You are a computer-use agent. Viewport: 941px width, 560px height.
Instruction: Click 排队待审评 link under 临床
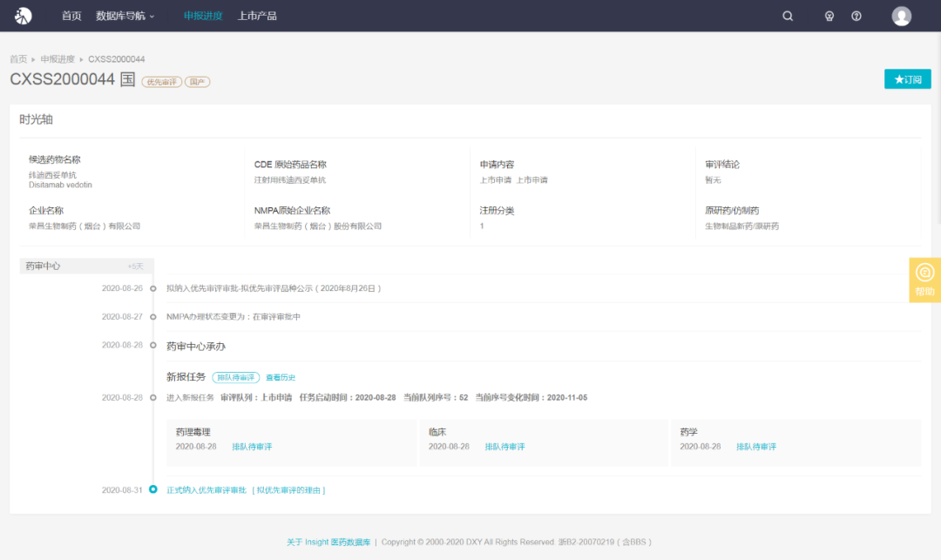tap(504, 447)
